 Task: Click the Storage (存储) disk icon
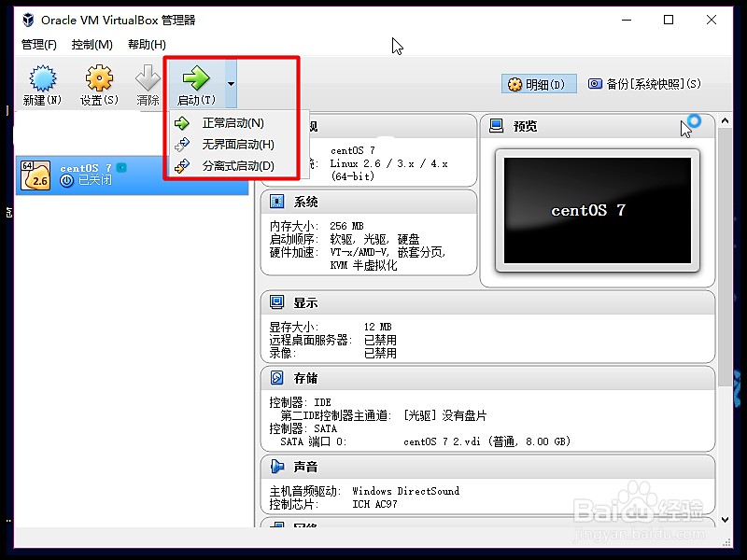[276, 378]
